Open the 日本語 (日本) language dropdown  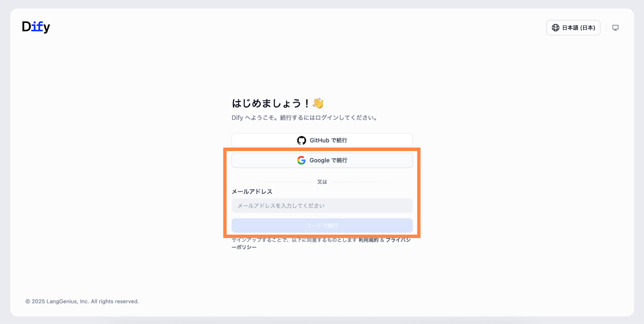[573, 28]
